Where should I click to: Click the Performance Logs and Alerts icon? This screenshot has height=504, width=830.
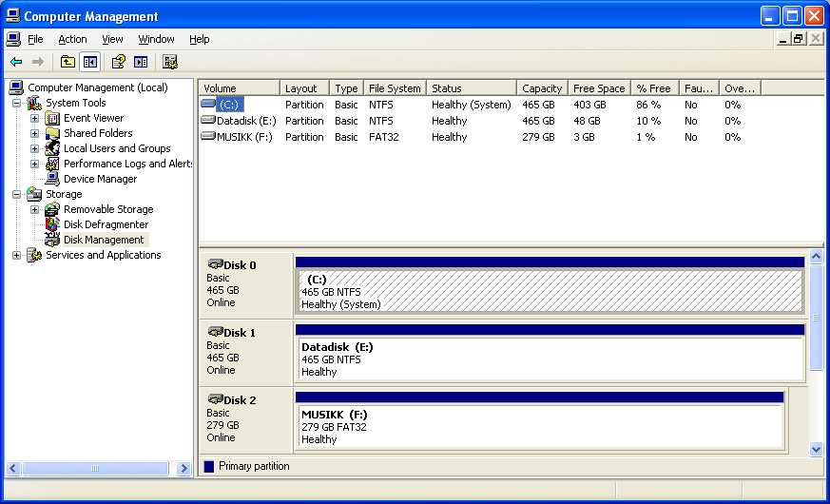tap(52, 164)
